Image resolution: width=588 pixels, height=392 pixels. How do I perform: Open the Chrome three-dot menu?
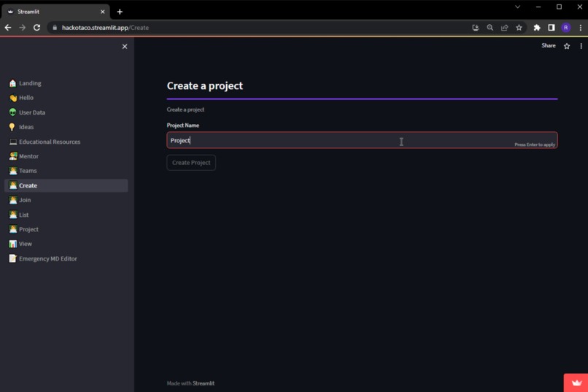point(581,28)
